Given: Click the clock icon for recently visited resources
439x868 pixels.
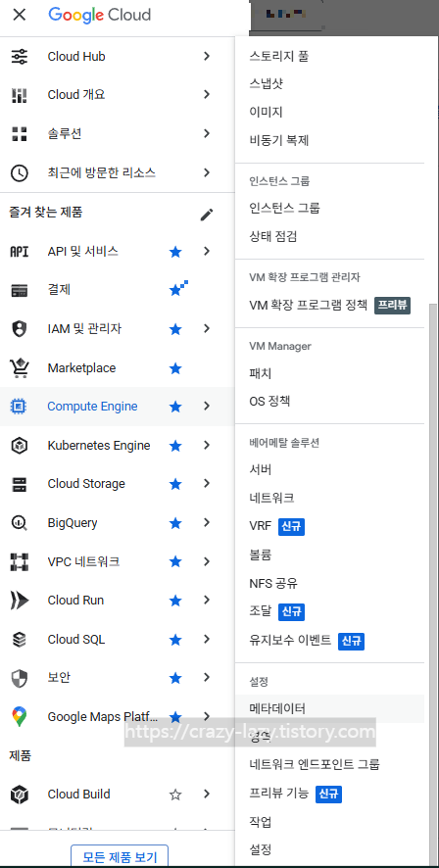Looking at the screenshot, I should [20, 173].
